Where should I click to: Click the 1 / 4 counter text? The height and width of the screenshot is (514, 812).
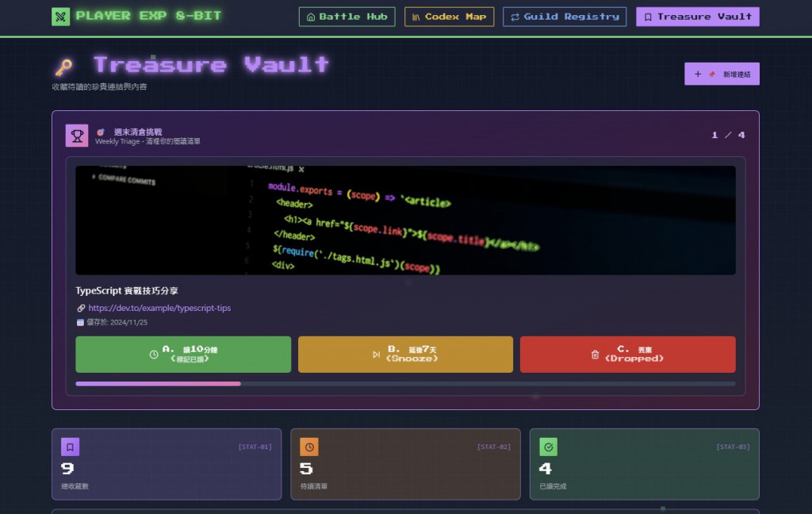click(728, 135)
